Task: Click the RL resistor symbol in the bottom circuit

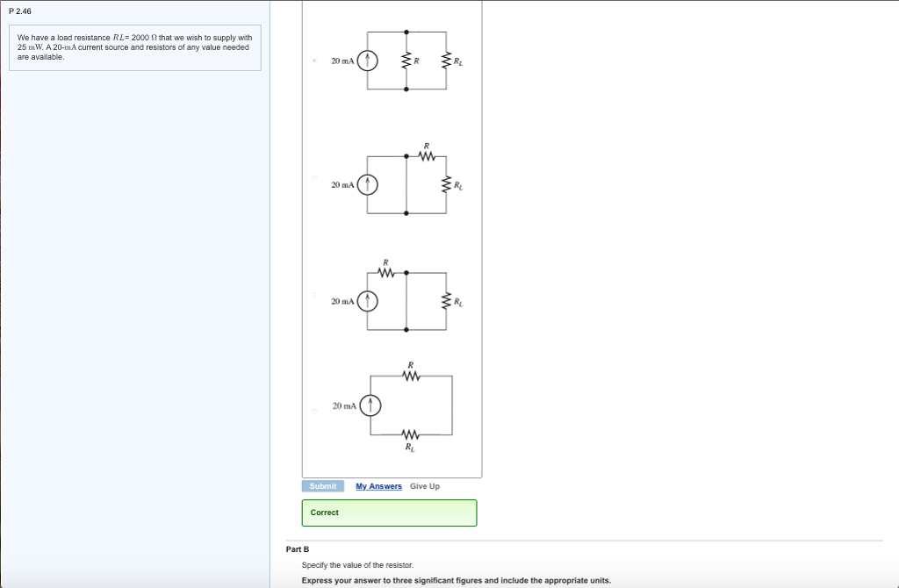Action: [409, 434]
